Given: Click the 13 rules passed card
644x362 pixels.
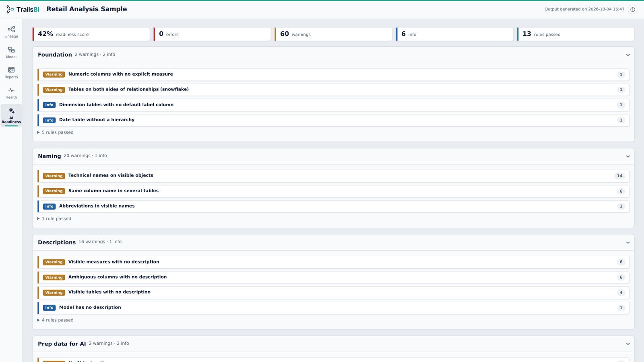Looking at the screenshot, I should coord(576,34).
